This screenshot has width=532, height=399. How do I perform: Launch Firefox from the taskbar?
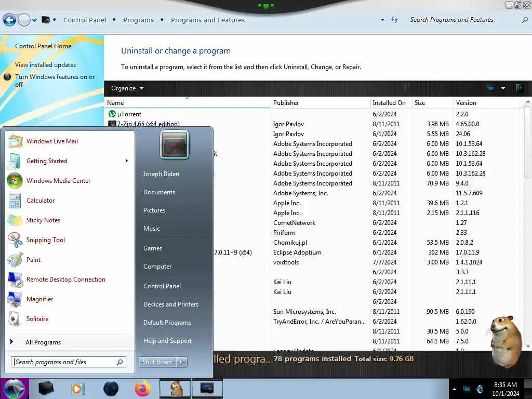(143, 389)
